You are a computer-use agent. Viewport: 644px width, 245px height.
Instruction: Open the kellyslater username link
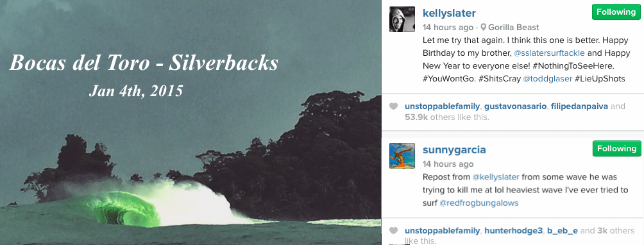coord(449,13)
